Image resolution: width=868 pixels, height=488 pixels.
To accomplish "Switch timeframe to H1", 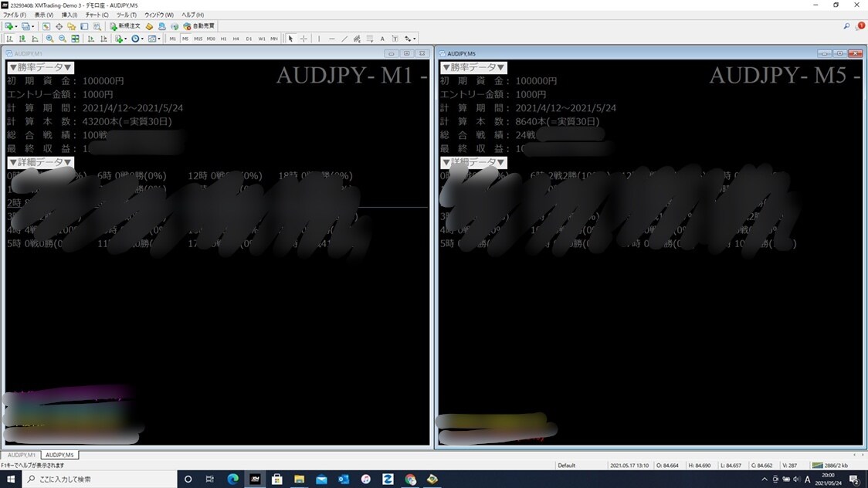I will point(224,39).
